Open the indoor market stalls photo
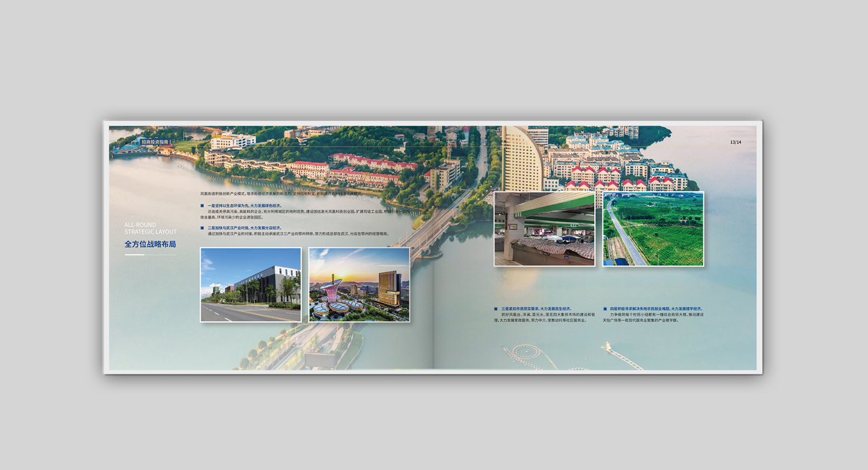The image size is (868, 470). (544, 229)
